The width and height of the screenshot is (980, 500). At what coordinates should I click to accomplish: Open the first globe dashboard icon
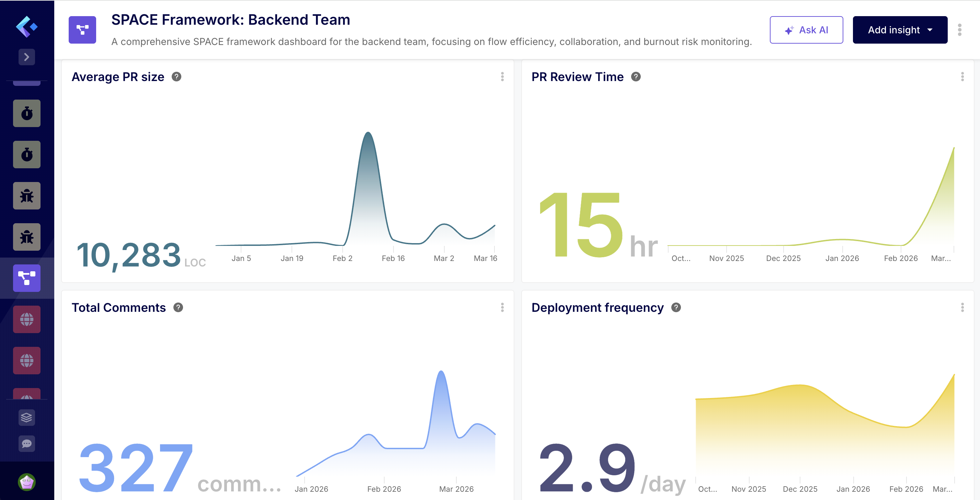click(x=27, y=319)
